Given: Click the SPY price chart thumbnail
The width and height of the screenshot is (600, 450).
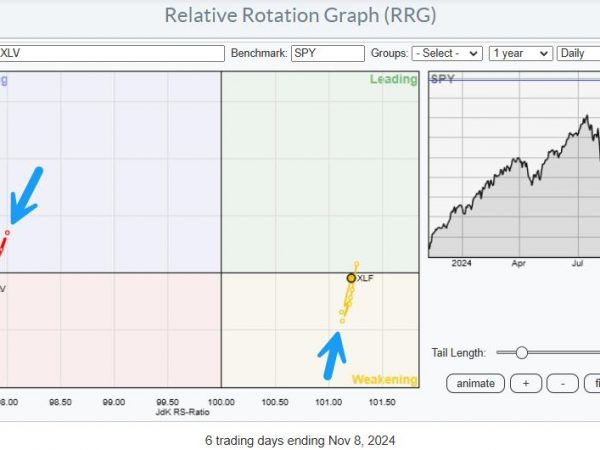Looking at the screenshot, I should click(514, 164).
